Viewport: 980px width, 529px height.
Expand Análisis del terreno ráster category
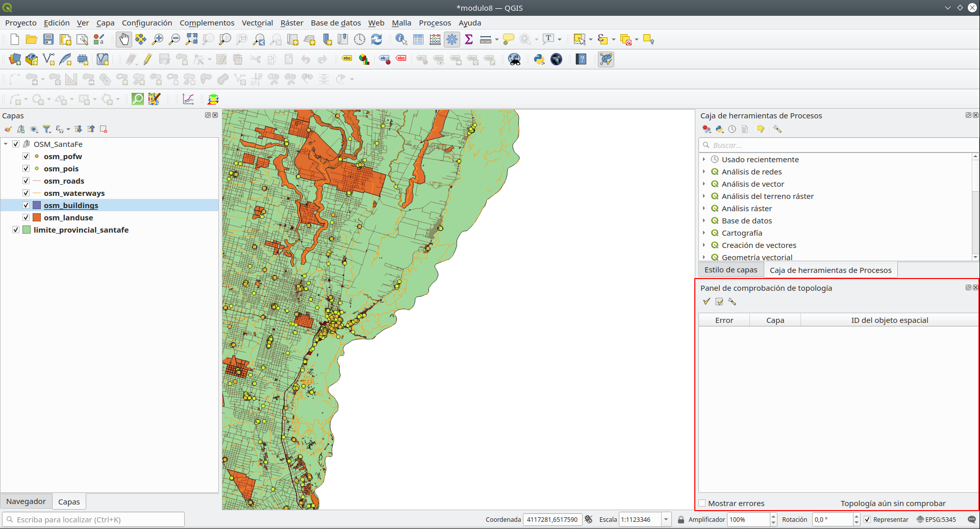(704, 196)
